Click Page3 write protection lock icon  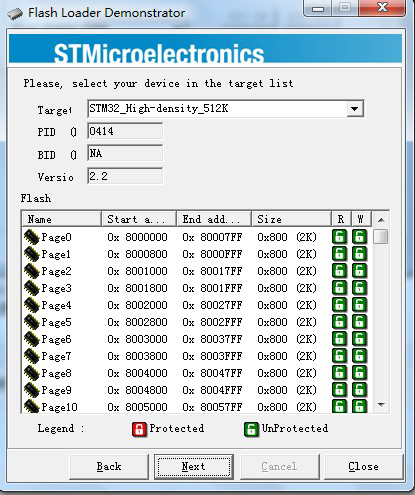pos(360,288)
